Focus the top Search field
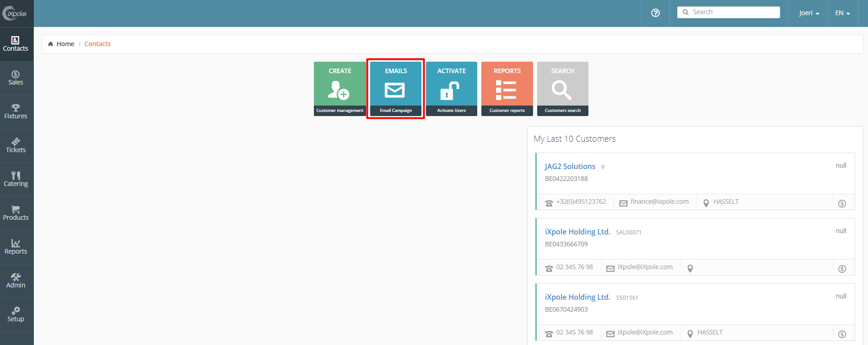This screenshot has width=868, height=345. click(x=728, y=12)
